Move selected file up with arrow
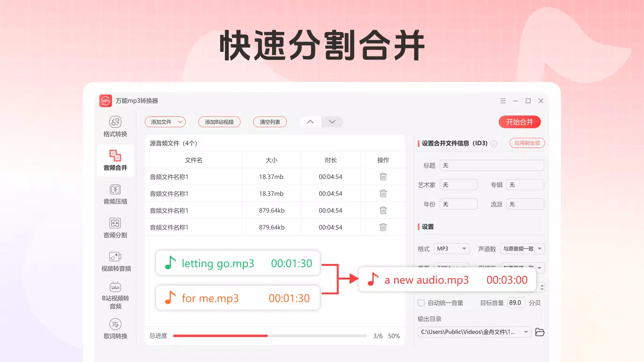This screenshot has height=362, width=644. pyautogui.click(x=310, y=122)
